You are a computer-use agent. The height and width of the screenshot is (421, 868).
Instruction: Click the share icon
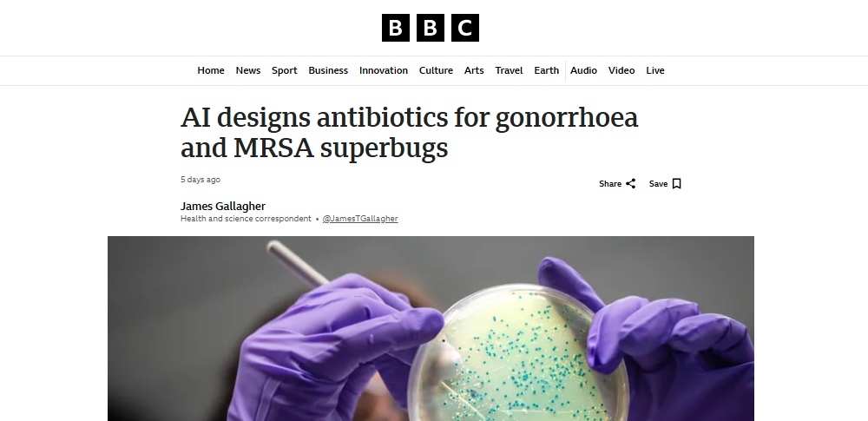click(631, 184)
